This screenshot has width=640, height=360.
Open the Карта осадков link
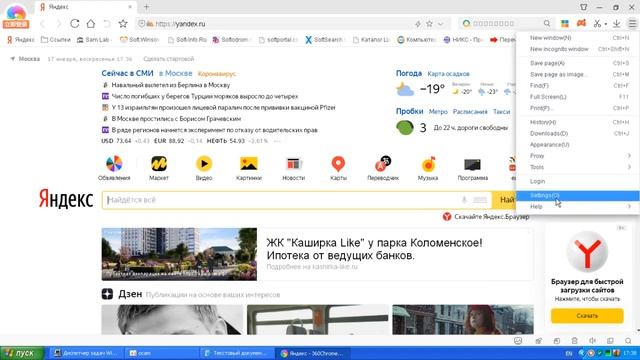coord(448,74)
